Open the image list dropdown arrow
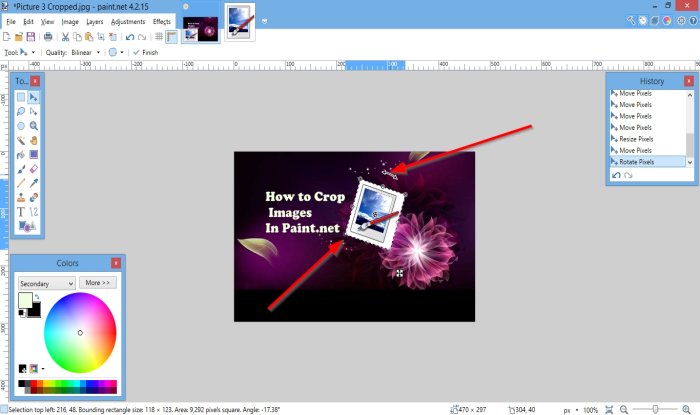Viewport: 700px width, 415px height. [264, 21]
